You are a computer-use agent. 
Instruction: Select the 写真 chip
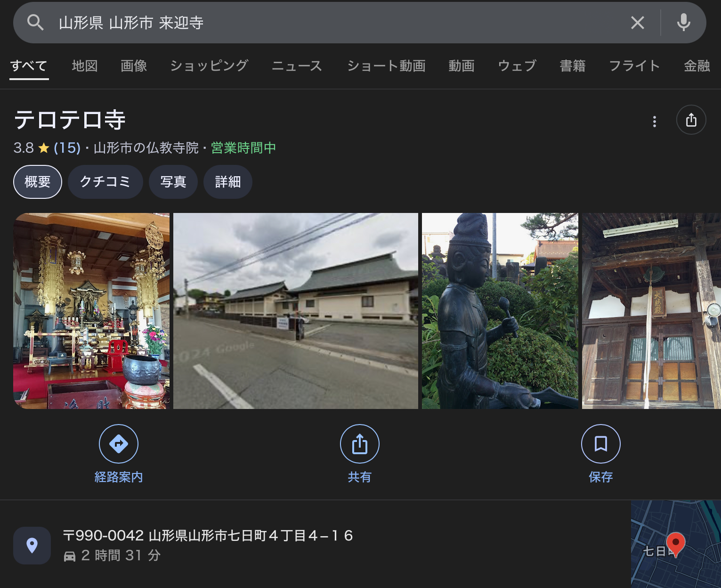tap(173, 182)
